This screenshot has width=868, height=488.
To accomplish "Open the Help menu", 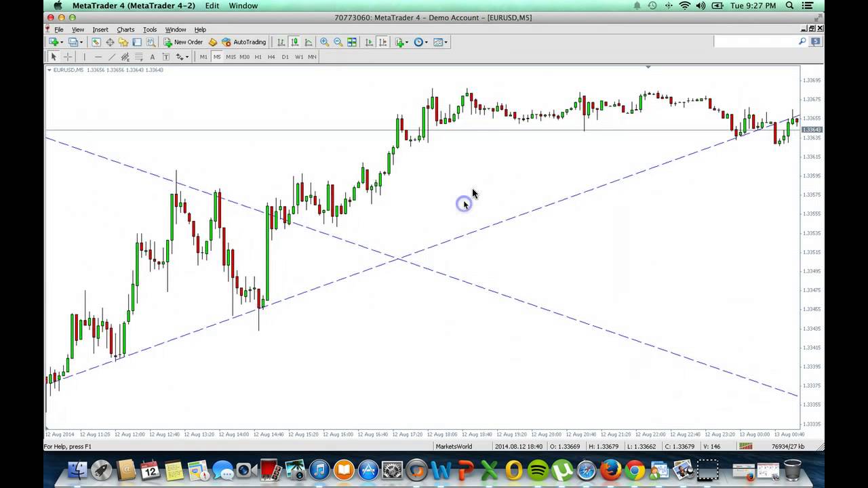I will tap(200, 30).
